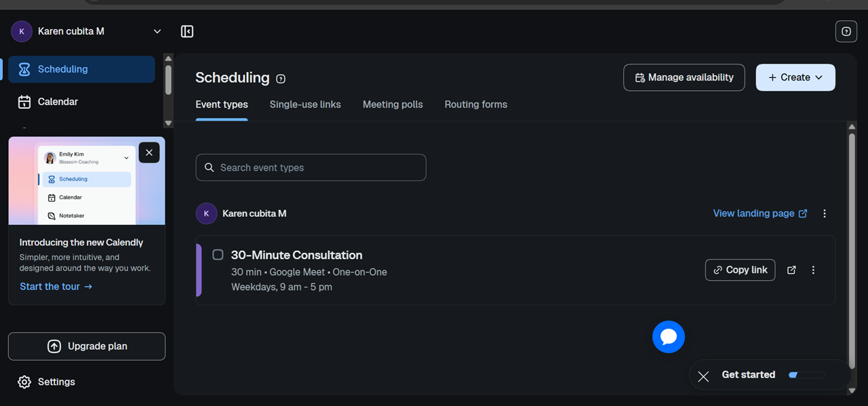
Task: Open the Create dropdown button
Action: click(795, 77)
